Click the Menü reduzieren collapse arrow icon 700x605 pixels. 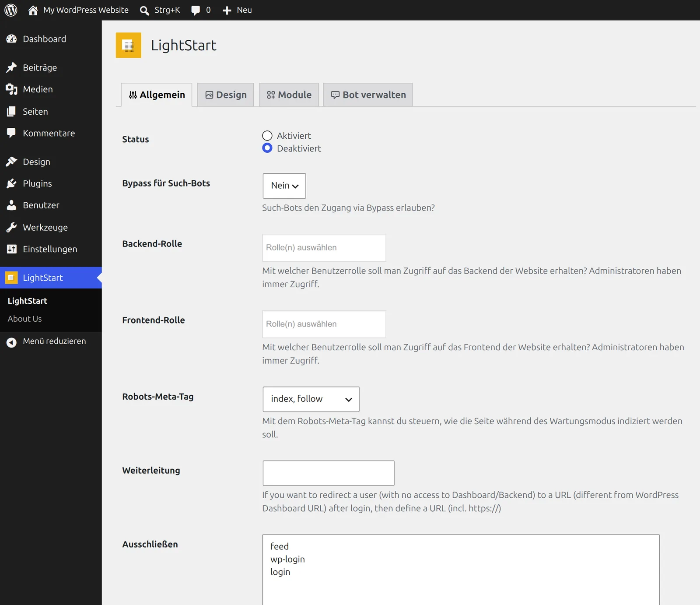click(11, 342)
